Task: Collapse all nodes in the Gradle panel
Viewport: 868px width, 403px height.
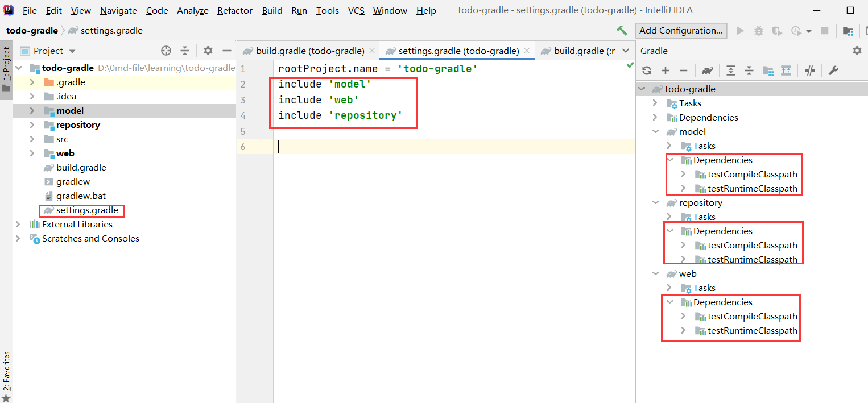Action: 749,70
